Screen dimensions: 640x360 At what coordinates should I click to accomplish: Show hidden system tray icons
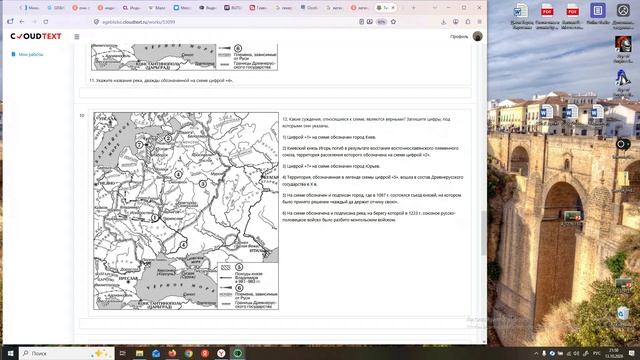pyautogui.click(x=536, y=353)
